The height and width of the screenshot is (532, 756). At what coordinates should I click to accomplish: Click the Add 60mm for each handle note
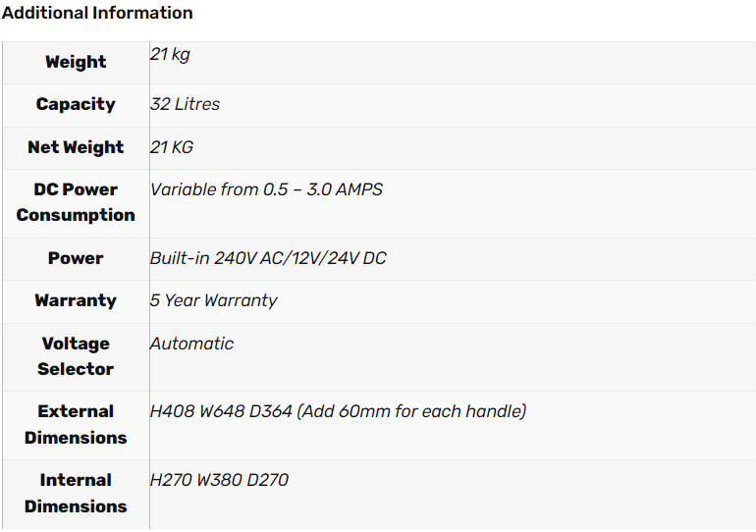tap(411, 411)
